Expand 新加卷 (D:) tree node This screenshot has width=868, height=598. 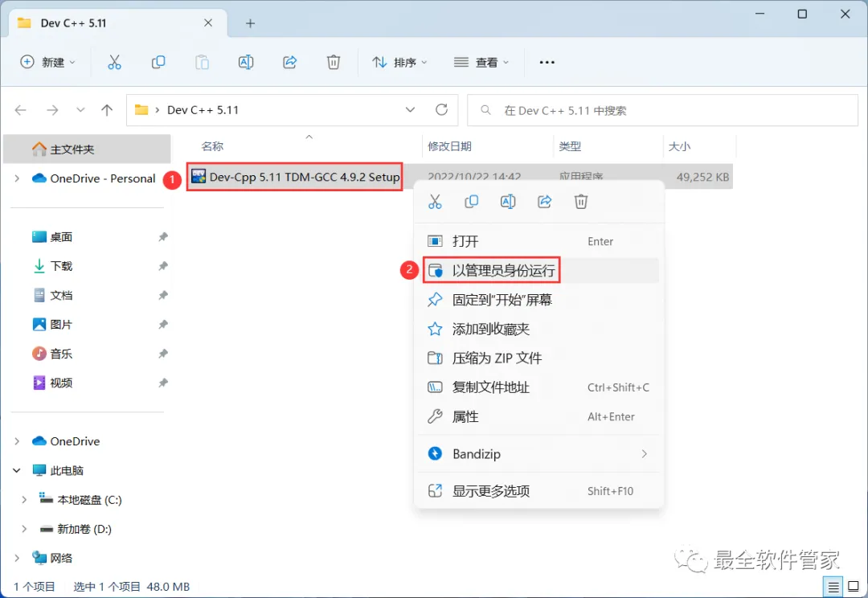point(24,530)
